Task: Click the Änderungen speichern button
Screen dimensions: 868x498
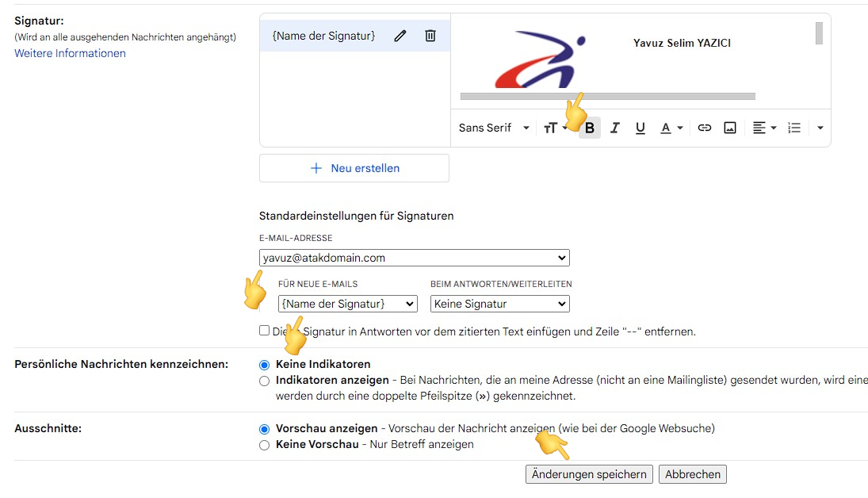Action: (x=588, y=473)
